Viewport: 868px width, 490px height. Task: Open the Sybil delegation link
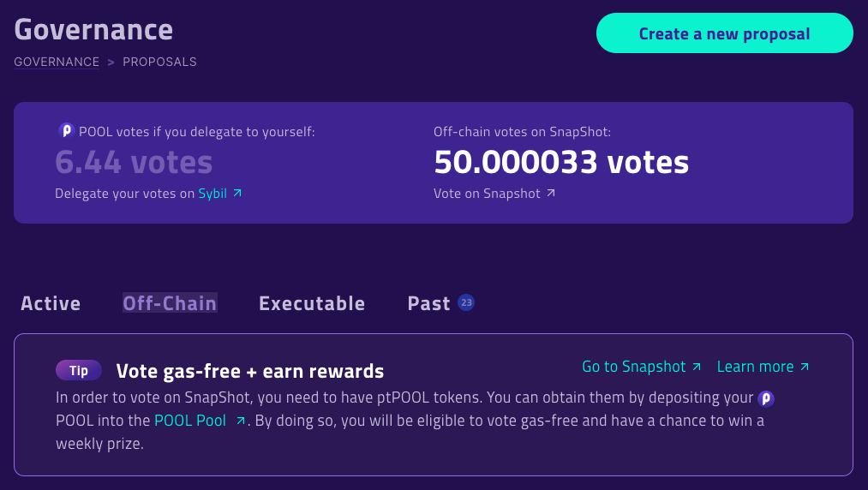[213, 194]
